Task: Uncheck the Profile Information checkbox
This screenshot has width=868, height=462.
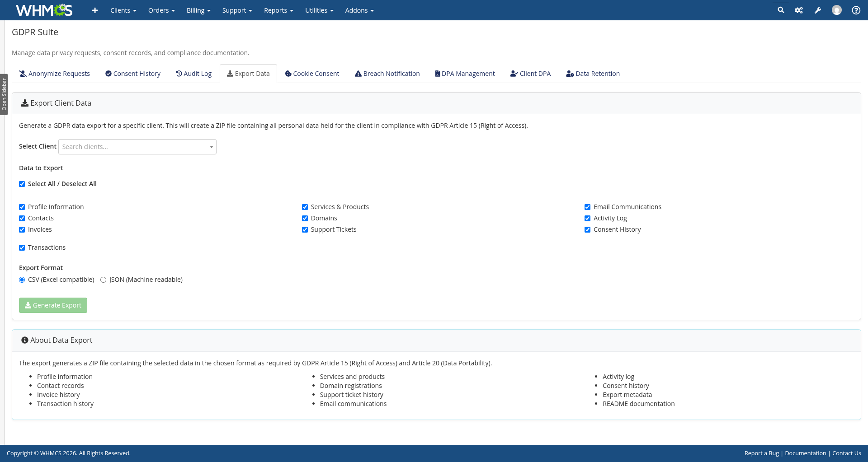Action: [22, 207]
